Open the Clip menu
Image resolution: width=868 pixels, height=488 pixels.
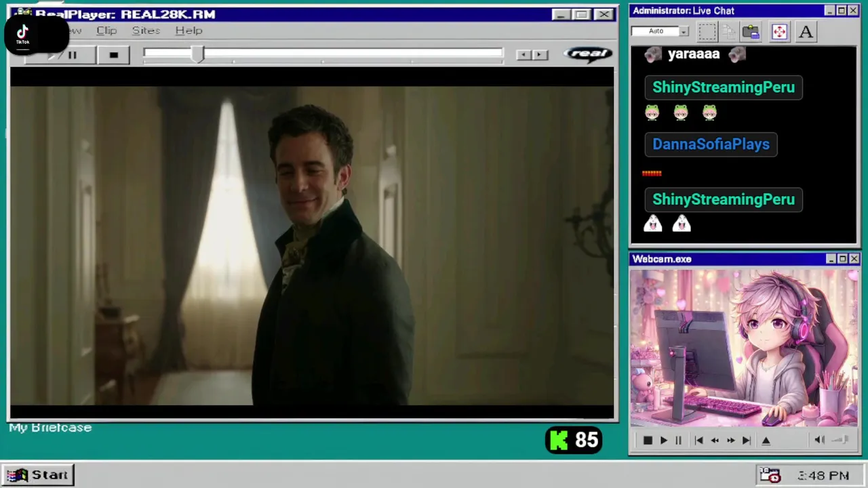point(106,30)
